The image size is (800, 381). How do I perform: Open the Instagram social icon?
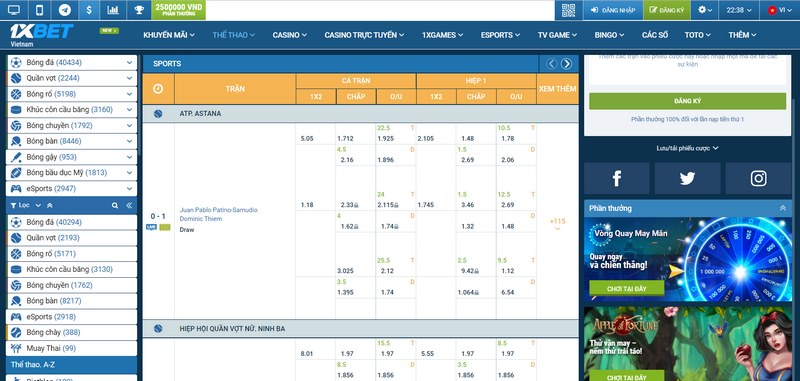point(758,179)
